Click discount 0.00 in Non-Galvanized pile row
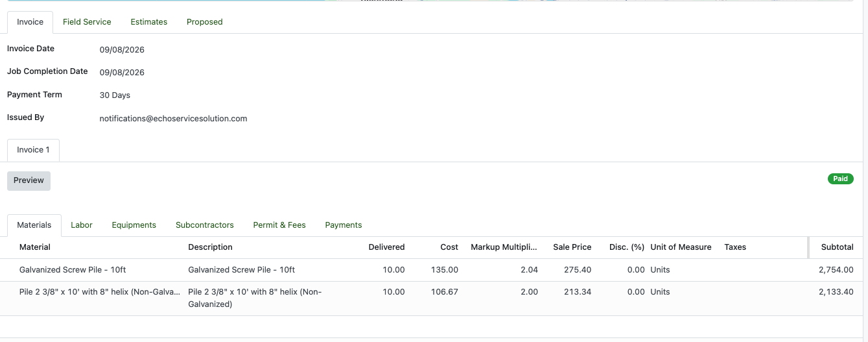Image resolution: width=868 pixels, height=342 pixels. [x=636, y=292]
